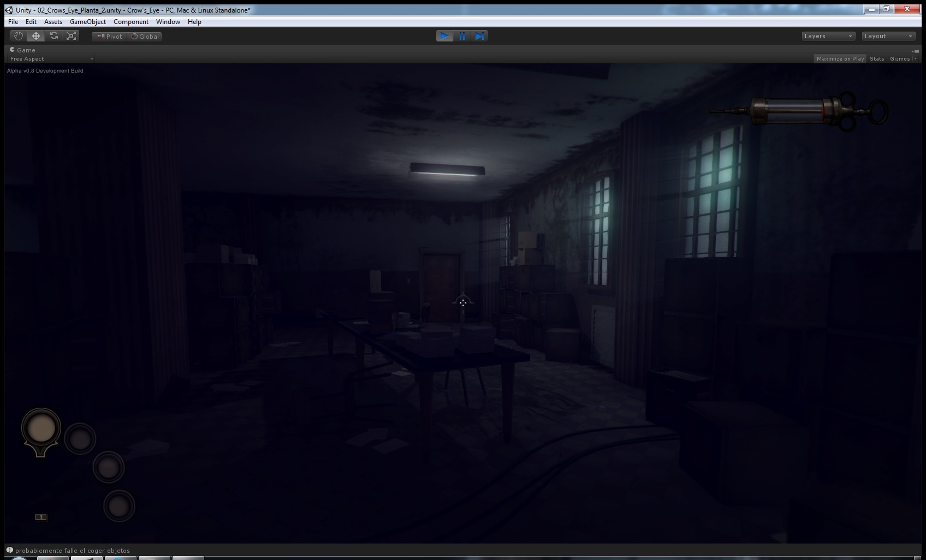The image size is (926, 560).
Task: Select the Move tool
Action: pos(36,36)
